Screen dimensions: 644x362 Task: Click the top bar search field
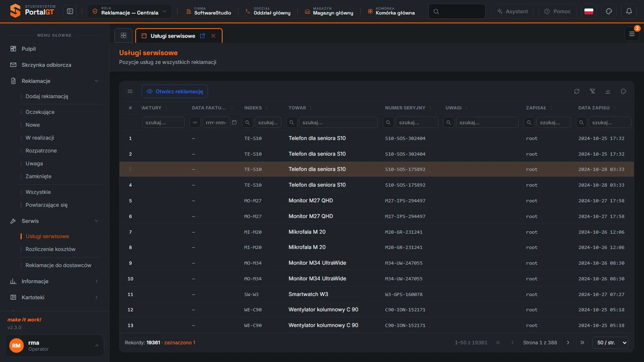457,11
